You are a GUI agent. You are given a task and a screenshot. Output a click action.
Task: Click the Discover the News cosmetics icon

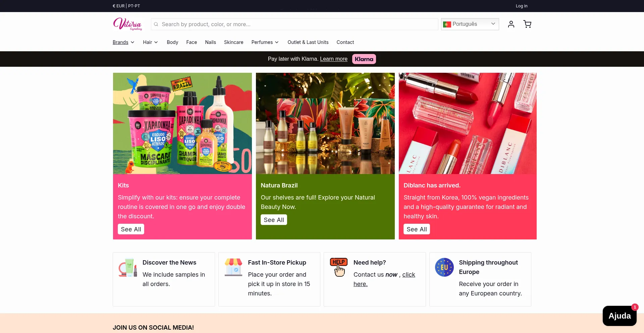[128, 267]
